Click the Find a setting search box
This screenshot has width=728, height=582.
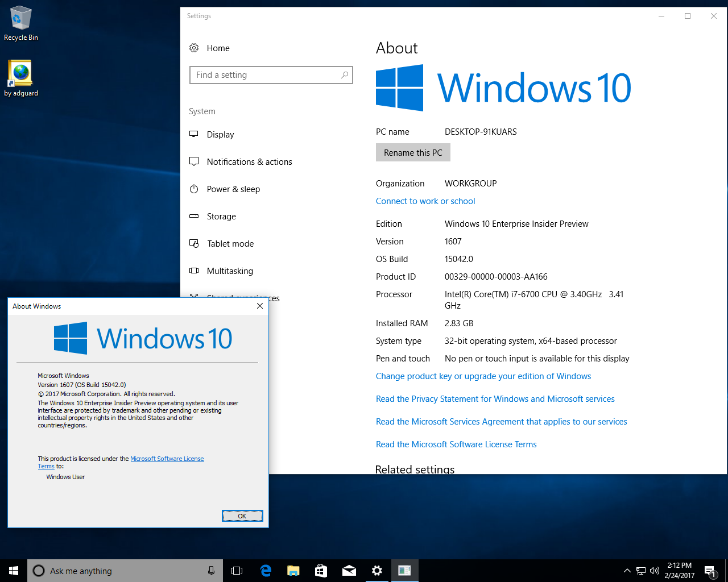tap(271, 75)
